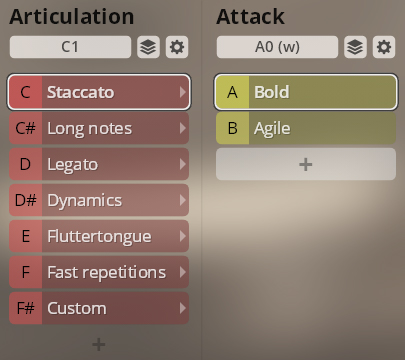Choose the Fluttertongue articulation
Image resolution: width=405 pixels, height=360 pixels.
click(x=99, y=236)
